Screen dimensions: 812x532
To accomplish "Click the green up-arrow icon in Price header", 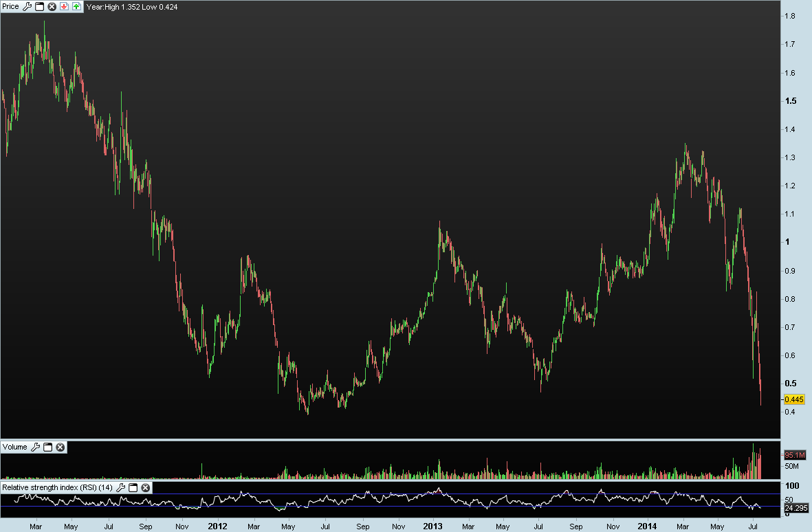I will pos(76,7).
